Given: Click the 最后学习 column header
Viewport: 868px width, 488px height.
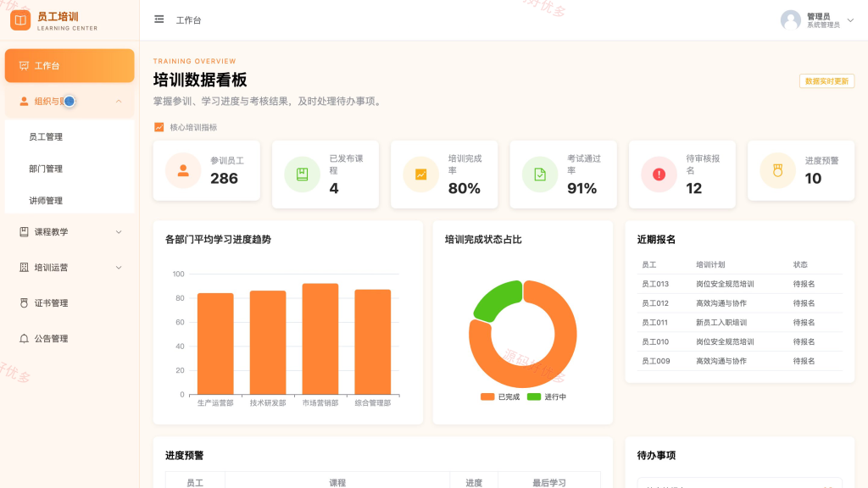Looking at the screenshot, I should 549,483.
